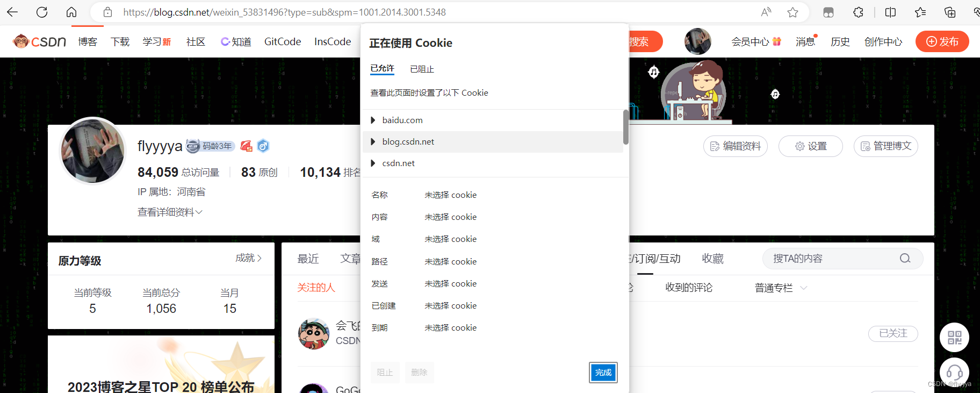The width and height of the screenshot is (980, 393).
Task: Switch to the 已允许 tab
Action: 382,69
